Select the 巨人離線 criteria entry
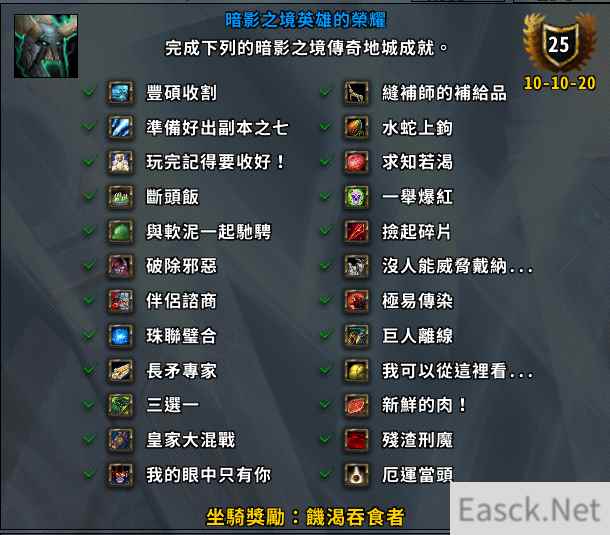The image size is (610, 535). [386, 336]
